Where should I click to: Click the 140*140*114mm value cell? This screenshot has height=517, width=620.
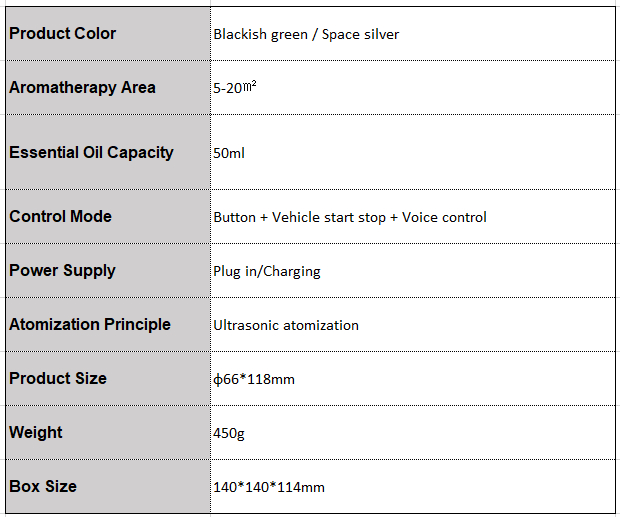[x=413, y=487]
